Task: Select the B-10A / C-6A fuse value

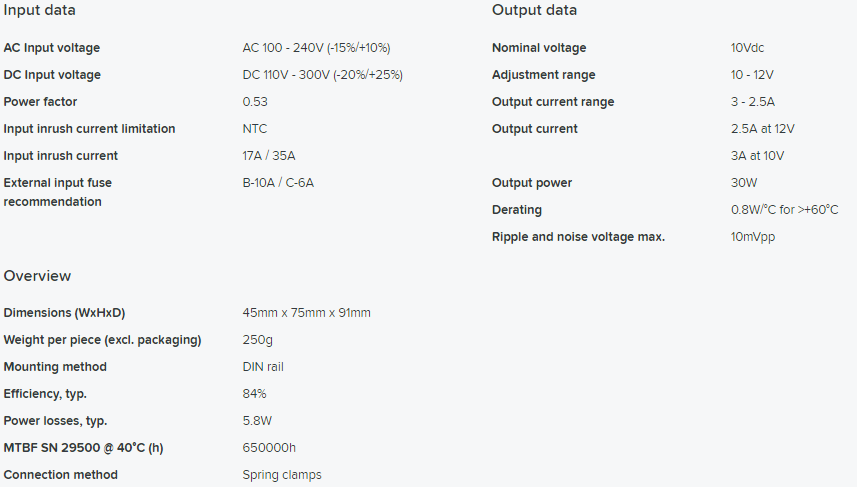Action: point(278,183)
